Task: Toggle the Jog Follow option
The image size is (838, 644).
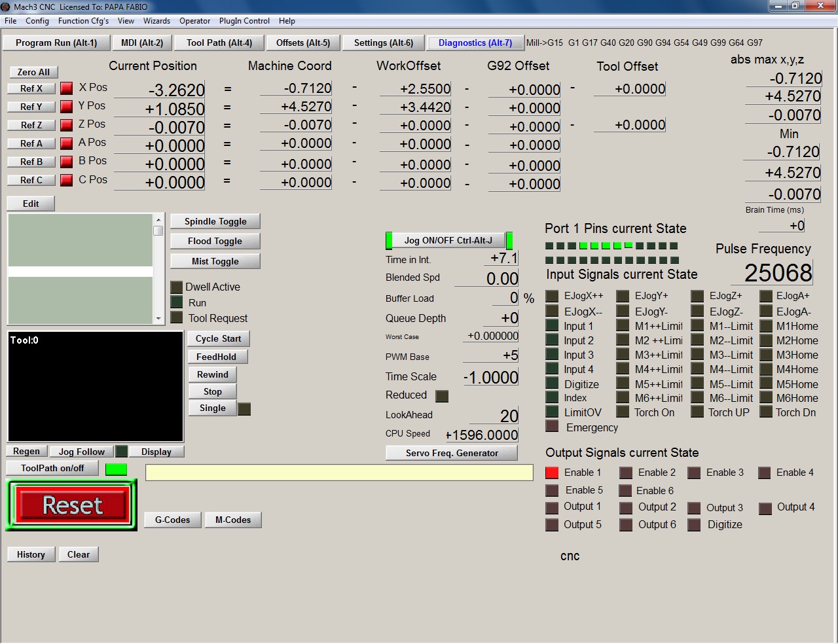Action: (x=81, y=452)
